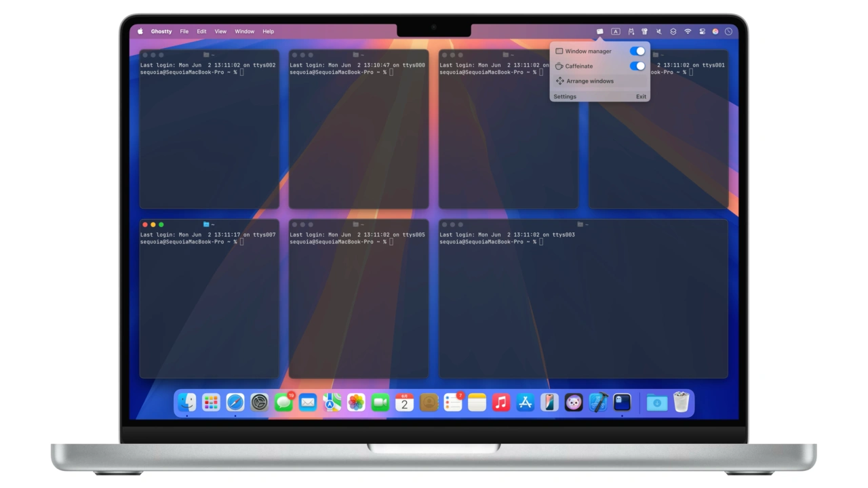Image resolution: width=868 pixels, height=488 pixels.
Task: Click the muted sound icon in menu bar
Action: (658, 31)
